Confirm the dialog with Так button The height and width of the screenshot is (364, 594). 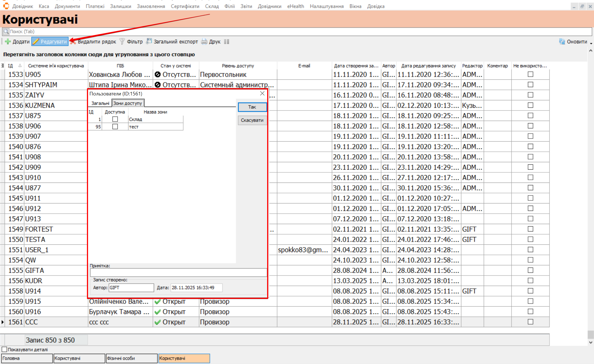252,107
